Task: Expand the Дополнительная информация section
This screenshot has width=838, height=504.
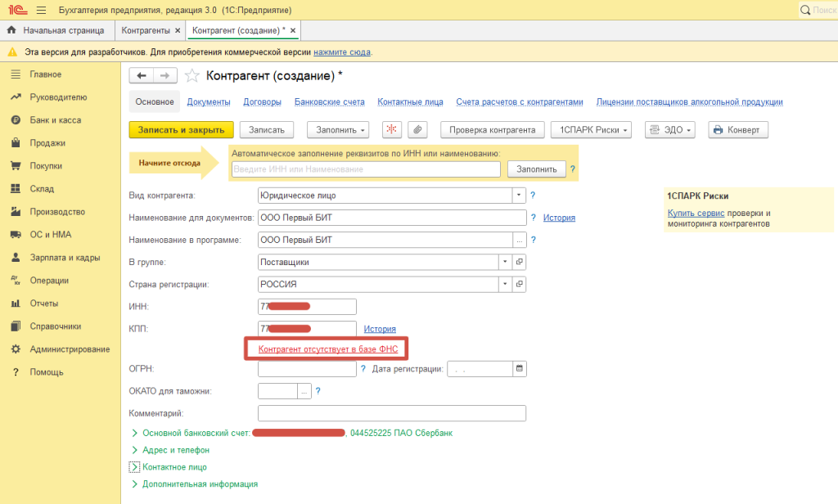Action: pos(200,484)
